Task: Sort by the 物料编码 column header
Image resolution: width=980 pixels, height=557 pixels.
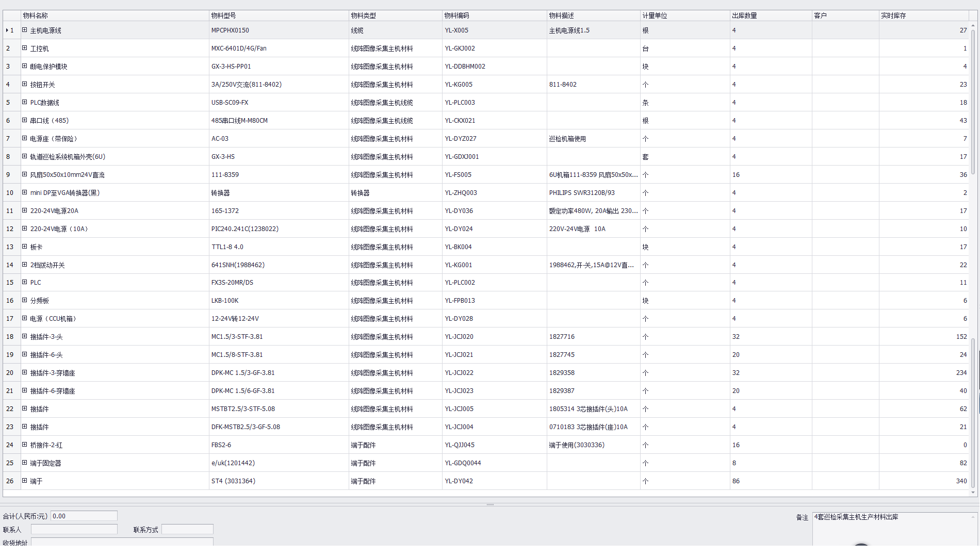Action: 494,15
